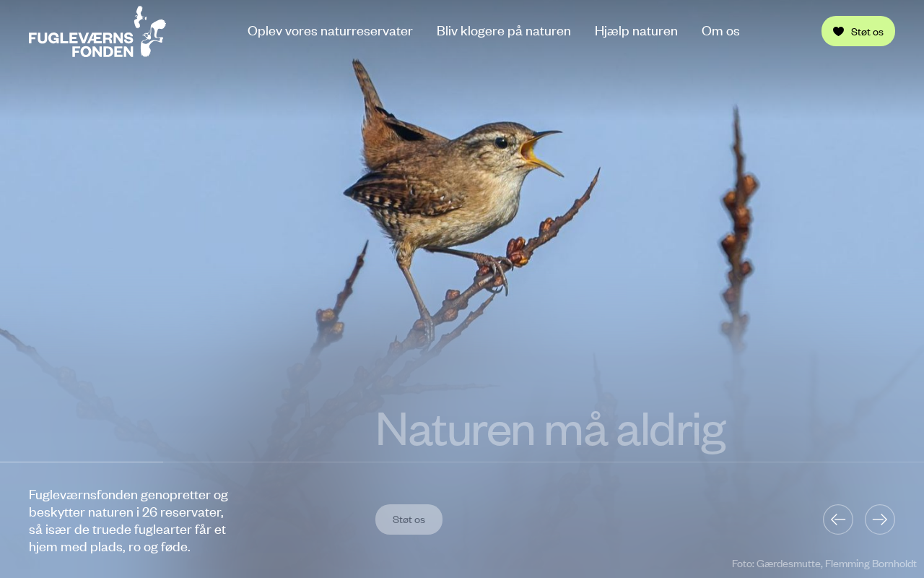The height and width of the screenshot is (578, 924).
Task: Go to the previous slide with the left arrow
Action: tap(838, 519)
